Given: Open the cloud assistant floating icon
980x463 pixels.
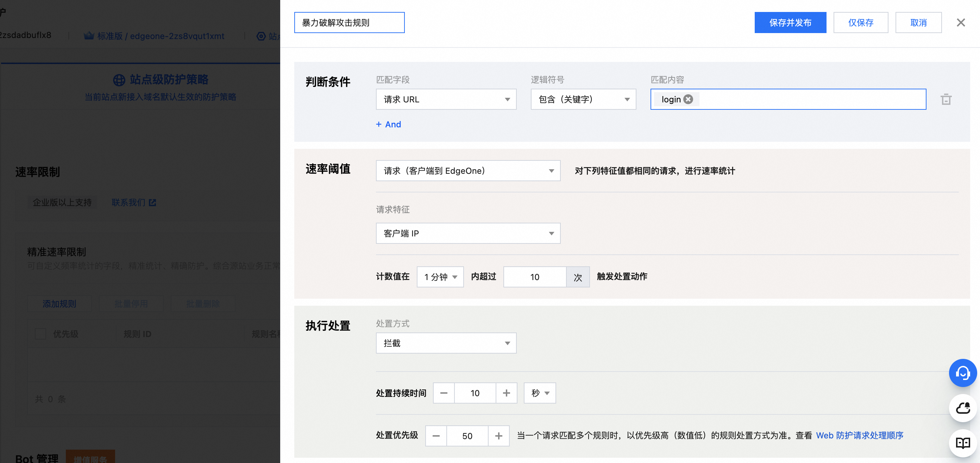Looking at the screenshot, I should coord(962,408).
